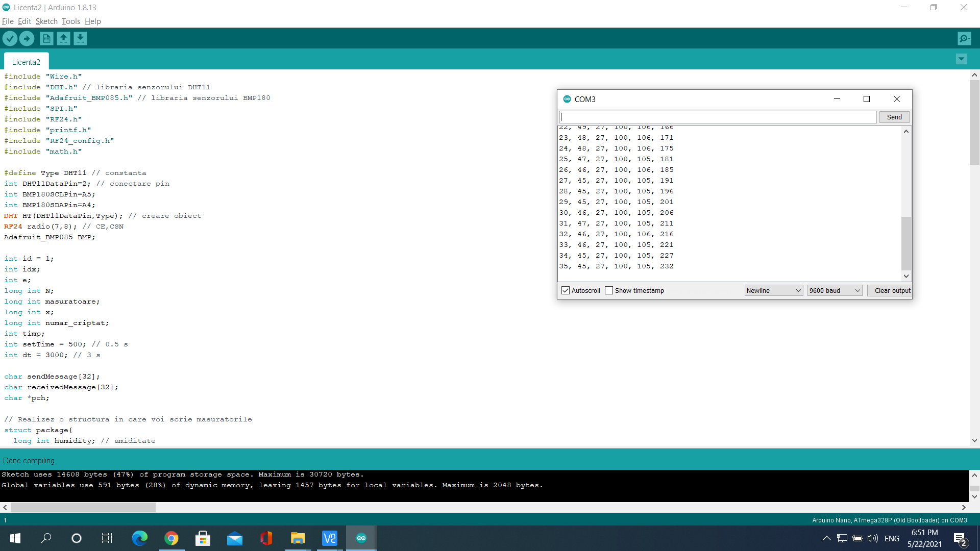Create a new sketch with New icon
This screenshot has width=980, height=551.
point(46,38)
